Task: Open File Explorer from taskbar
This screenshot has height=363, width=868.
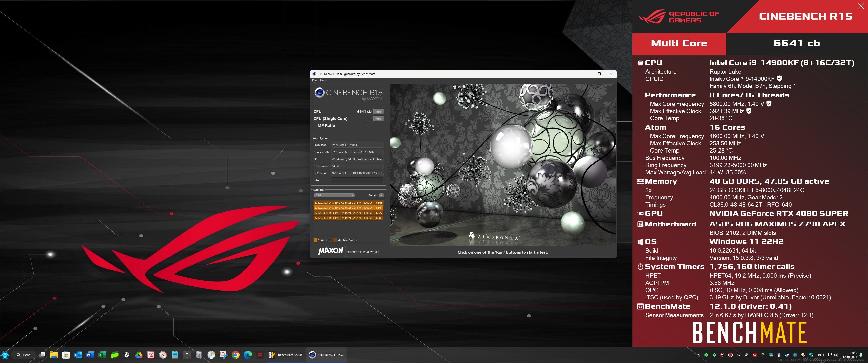Action: [54, 355]
